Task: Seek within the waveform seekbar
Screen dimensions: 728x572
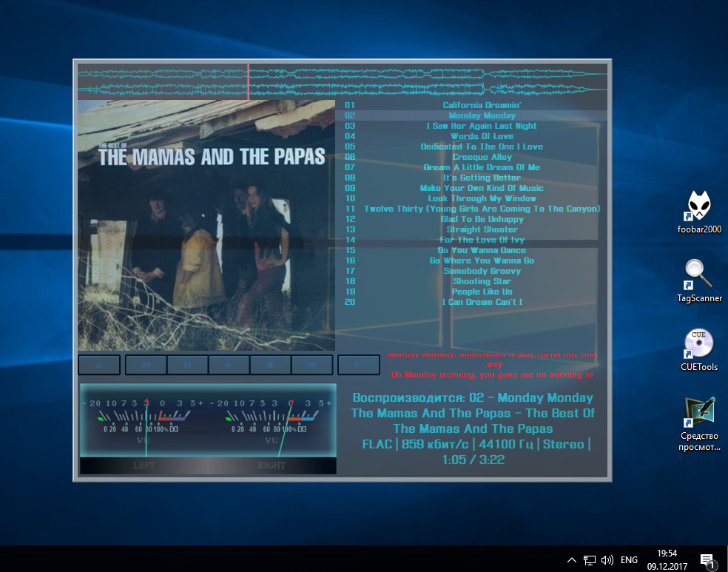Action: tap(343, 81)
